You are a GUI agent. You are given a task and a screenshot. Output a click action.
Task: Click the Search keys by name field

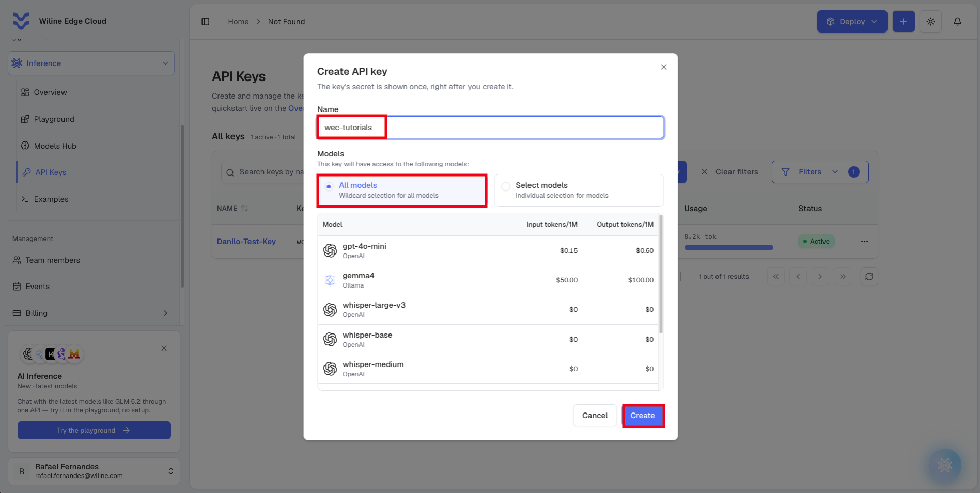pyautogui.click(x=263, y=172)
